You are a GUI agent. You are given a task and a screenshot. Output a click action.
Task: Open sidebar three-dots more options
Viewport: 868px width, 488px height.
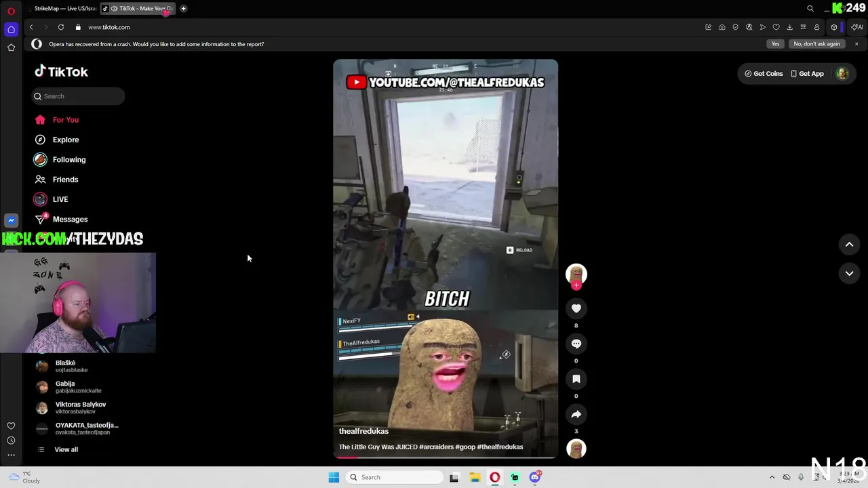[11, 455]
